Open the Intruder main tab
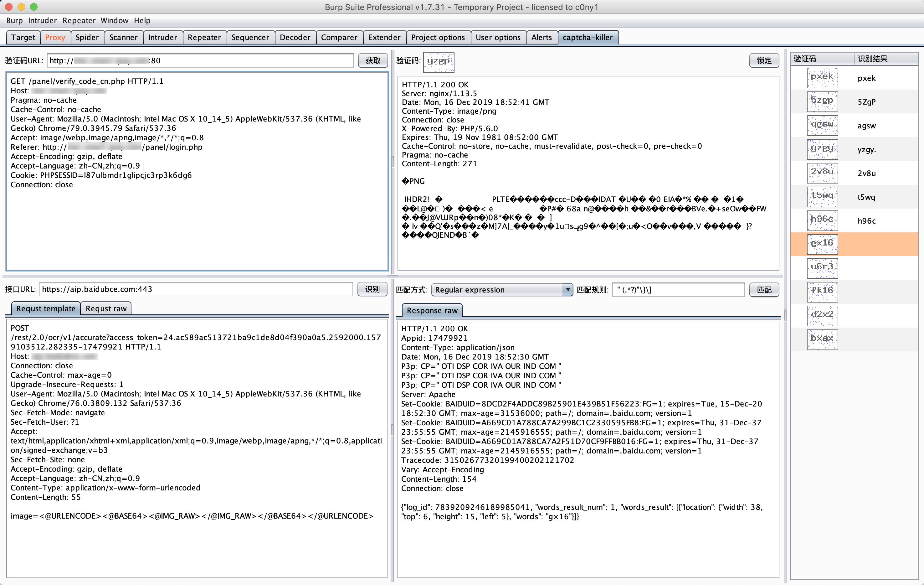The image size is (924, 585). point(162,37)
